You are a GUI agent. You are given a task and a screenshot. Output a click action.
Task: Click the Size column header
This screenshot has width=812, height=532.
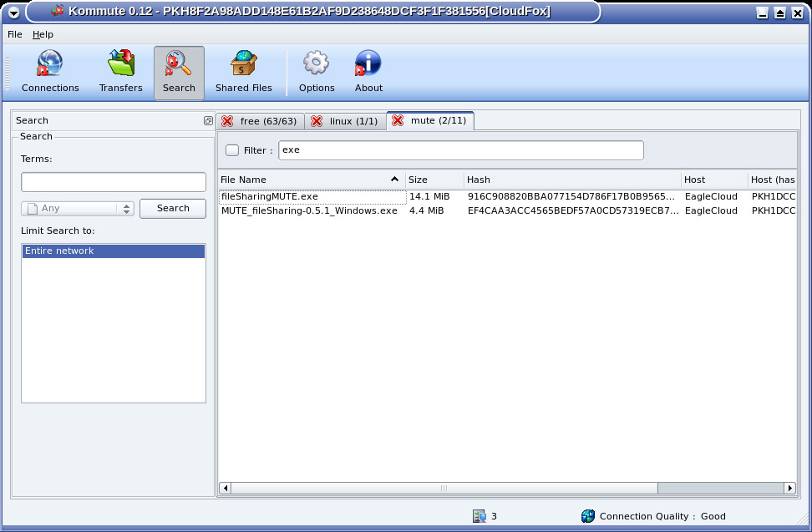(435, 180)
